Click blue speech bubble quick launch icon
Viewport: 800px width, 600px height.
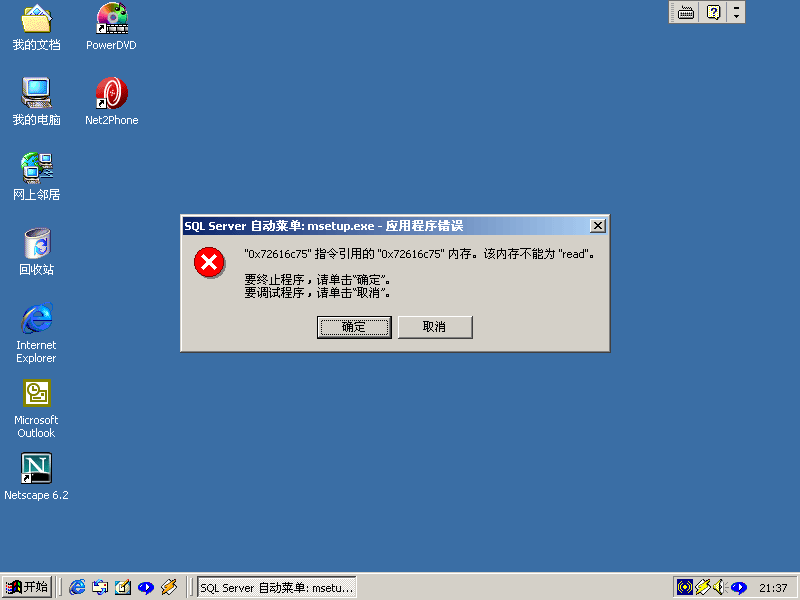point(146,587)
